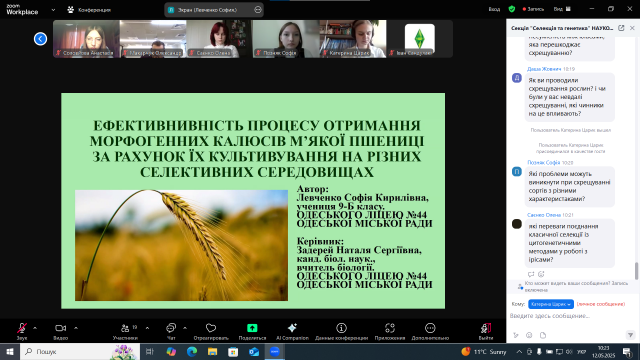Leave the meeting with Выйти
The image size is (640, 360).
(x=486, y=331)
